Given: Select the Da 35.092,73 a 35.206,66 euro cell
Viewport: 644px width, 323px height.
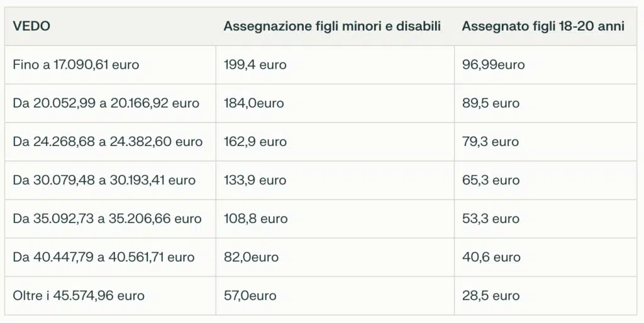Looking at the screenshot, I should point(107,218).
